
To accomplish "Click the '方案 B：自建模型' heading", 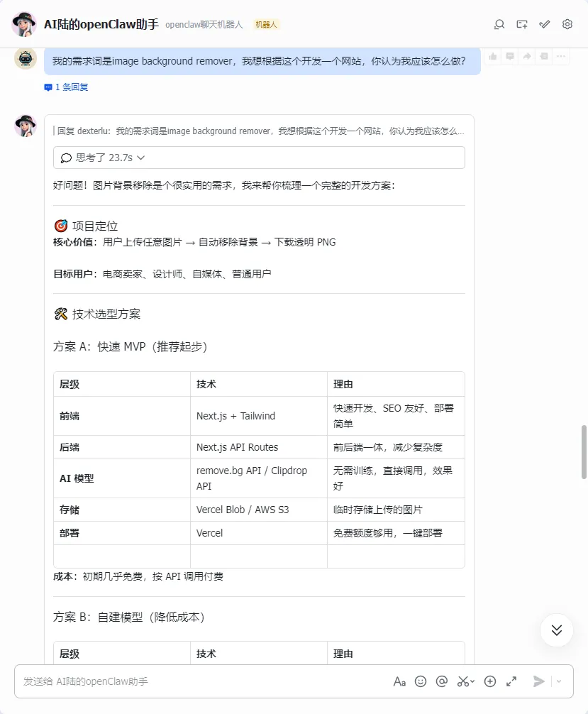I will [x=129, y=617].
